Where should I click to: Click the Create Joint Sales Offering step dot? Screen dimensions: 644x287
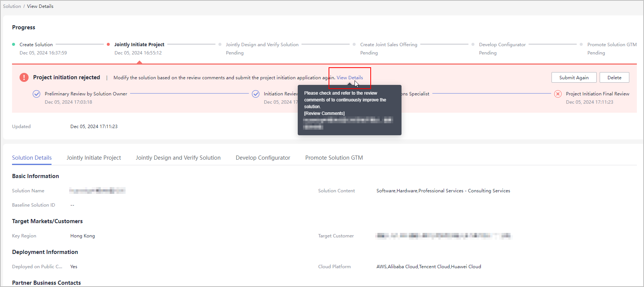point(354,44)
